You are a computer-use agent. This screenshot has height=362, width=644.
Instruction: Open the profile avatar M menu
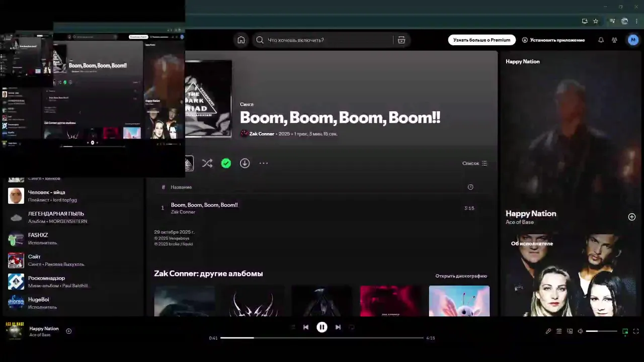click(x=633, y=40)
